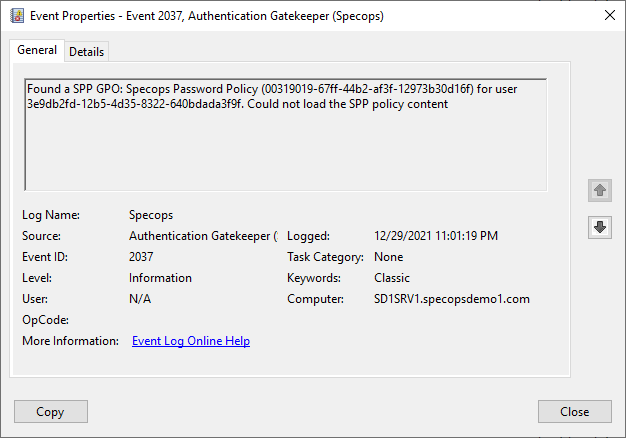Go to previous event with up arrow
The width and height of the screenshot is (626, 438).
coord(600,190)
